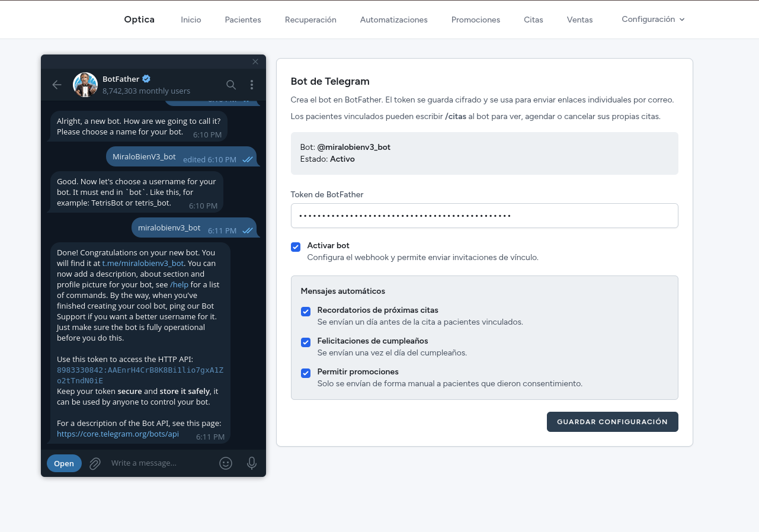Focus the Write a message field
The width and height of the screenshot is (759, 532).
pos(160,463)
